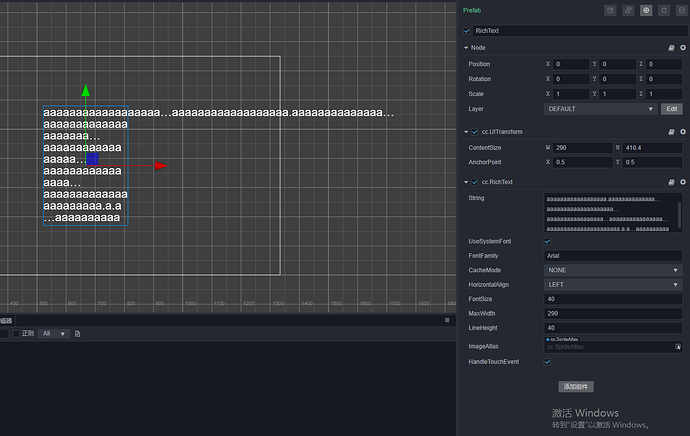Select the console tab label
690x436 pixels.
6,321
